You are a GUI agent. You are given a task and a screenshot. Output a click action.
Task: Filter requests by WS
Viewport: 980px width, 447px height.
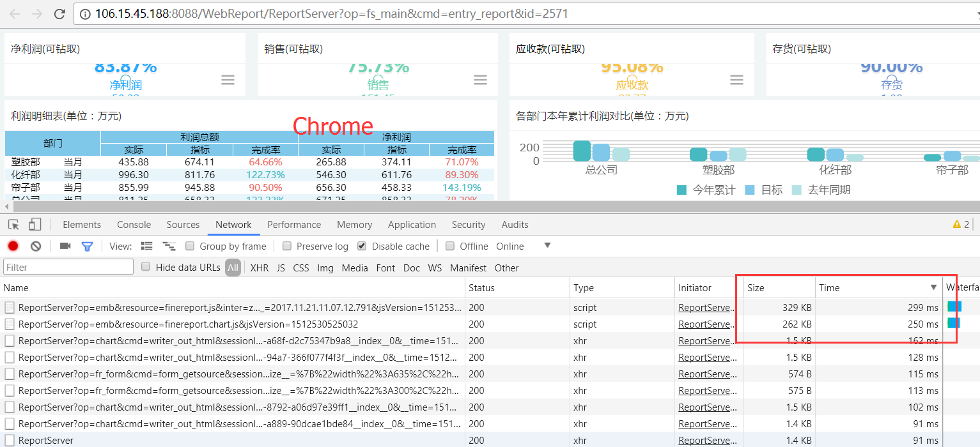point(435,268)
